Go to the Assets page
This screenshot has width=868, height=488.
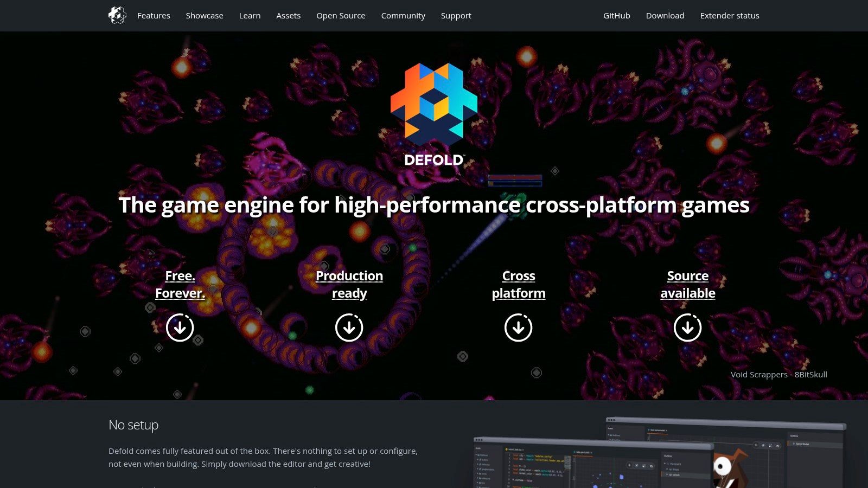[x=288, y=16]
